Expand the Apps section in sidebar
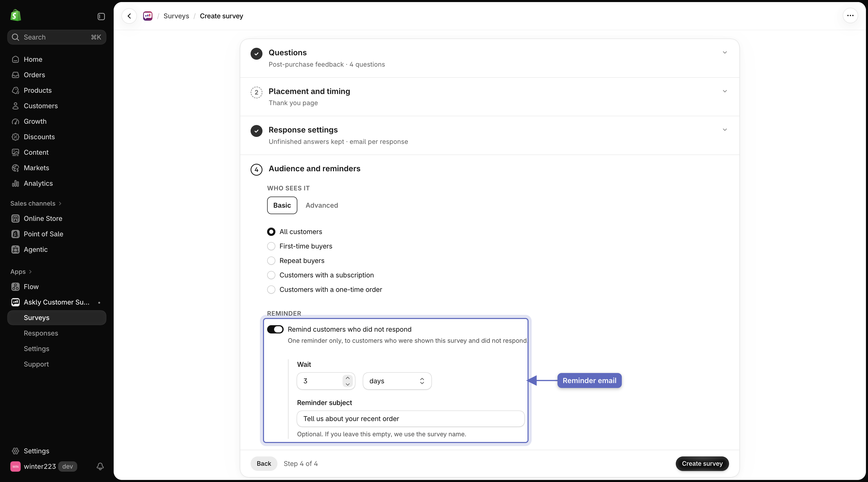This screenshot has width=868, height=482. [21, 271]
